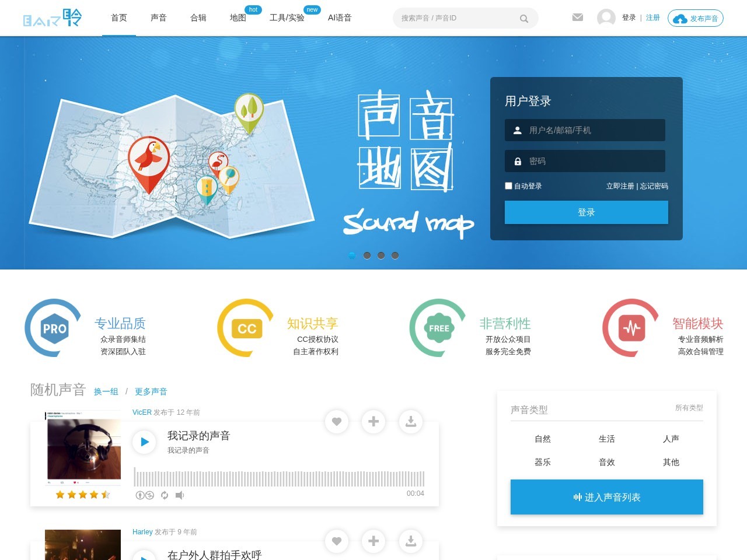The width and height of the screenshot is (747, 560).
Task: Select the 音效 sound type
Action: (607, 462)
